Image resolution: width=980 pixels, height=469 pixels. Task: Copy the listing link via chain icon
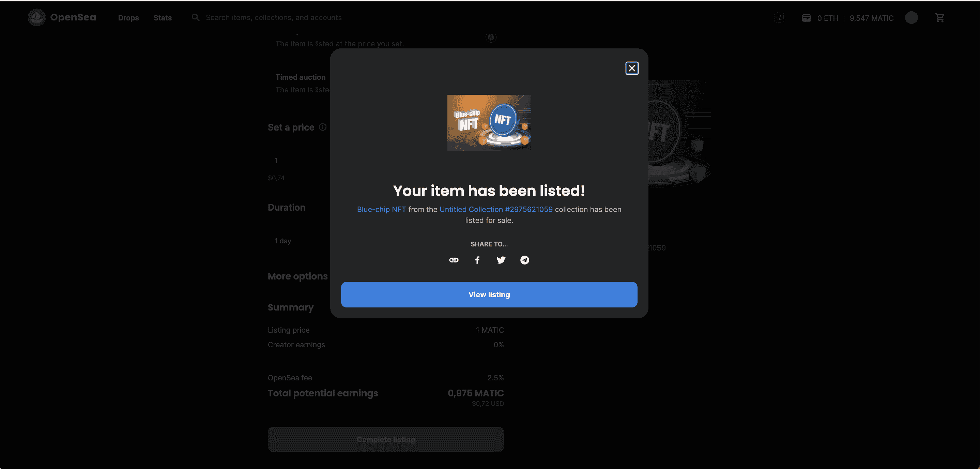tap(454, 260)
